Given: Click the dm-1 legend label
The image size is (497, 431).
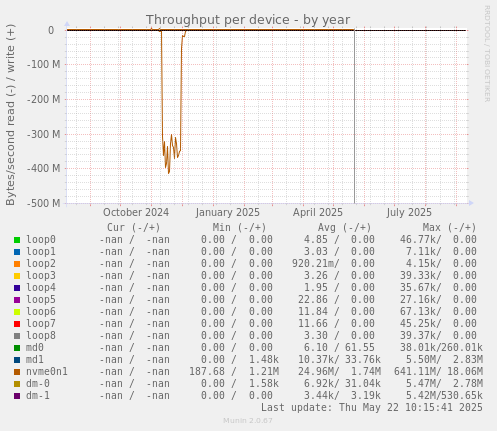Looking at the screenshot, I should (x=38, y=396).
